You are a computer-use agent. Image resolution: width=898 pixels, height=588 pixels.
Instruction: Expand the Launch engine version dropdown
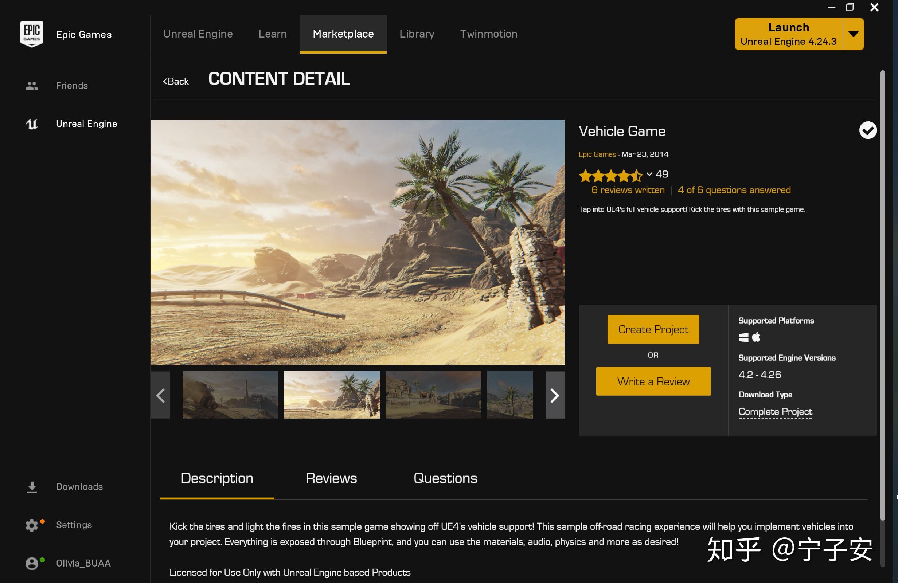(854, 34)
